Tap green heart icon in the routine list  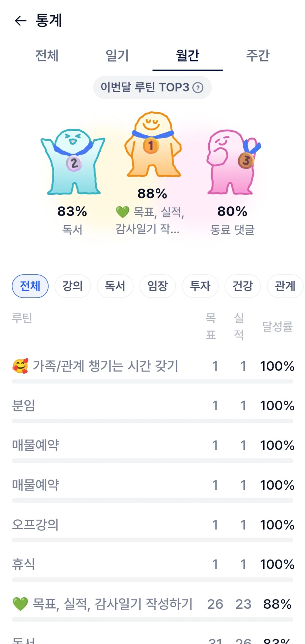click(20, 604)
